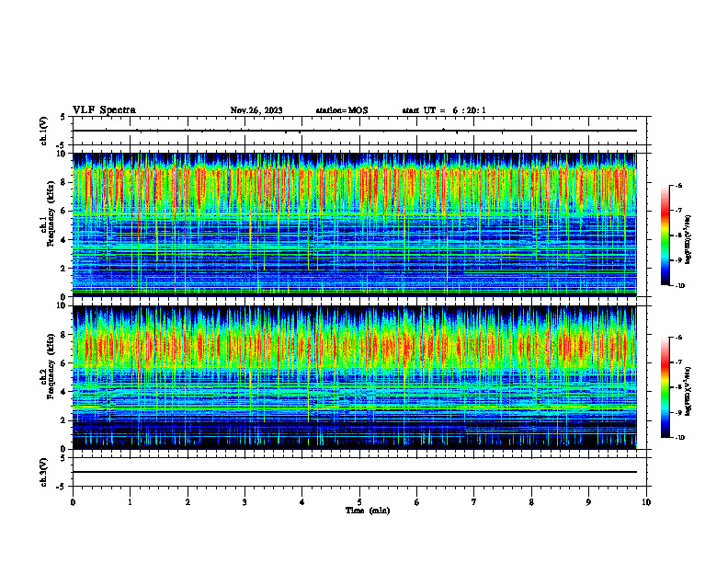Click the "4" tick on ch.1 frequency axis

click(64, 240)
